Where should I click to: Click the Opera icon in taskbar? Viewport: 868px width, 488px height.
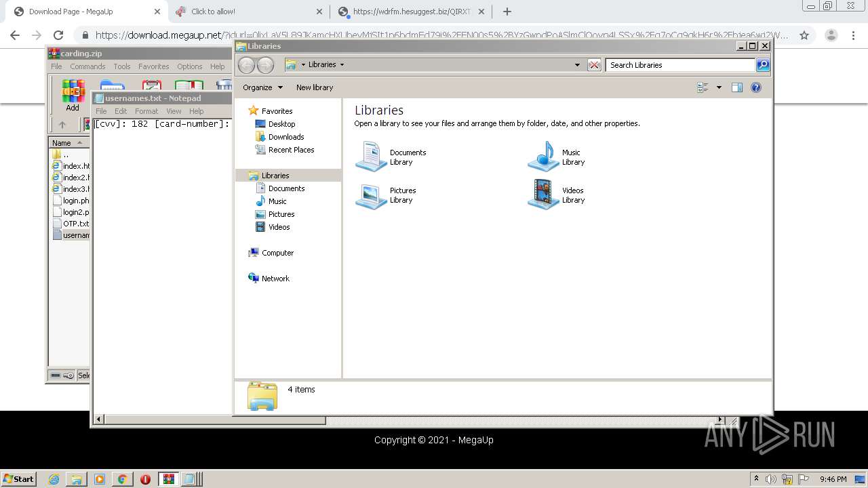(x=145, y=479)
